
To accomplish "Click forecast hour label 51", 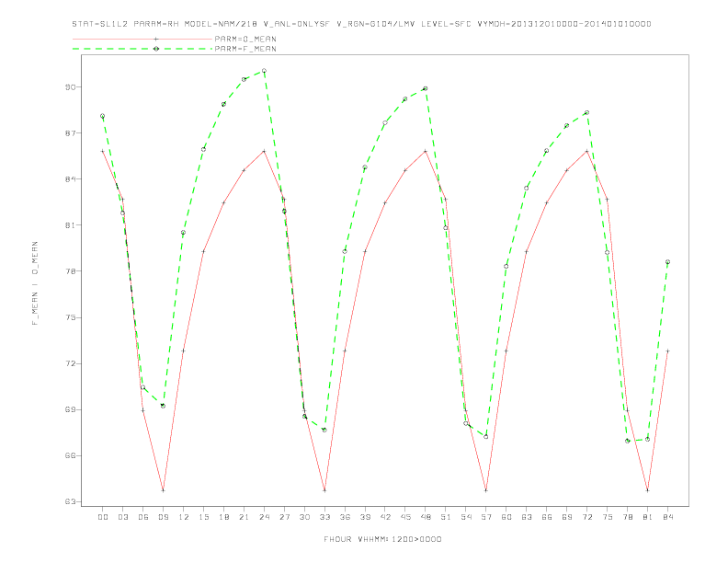I will click(446, 517).
